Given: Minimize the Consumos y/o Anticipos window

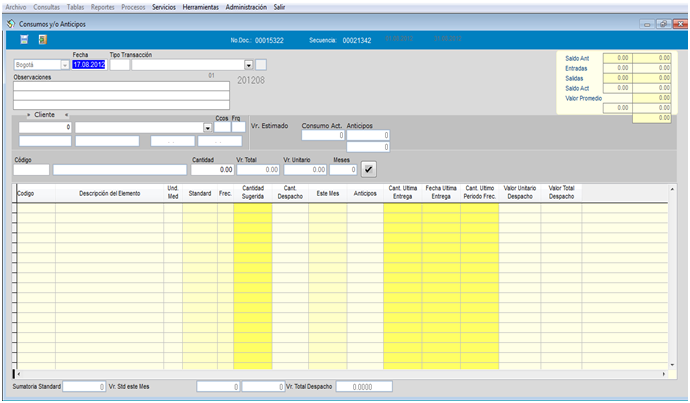Looking at the screenshot, I should 647,24.
